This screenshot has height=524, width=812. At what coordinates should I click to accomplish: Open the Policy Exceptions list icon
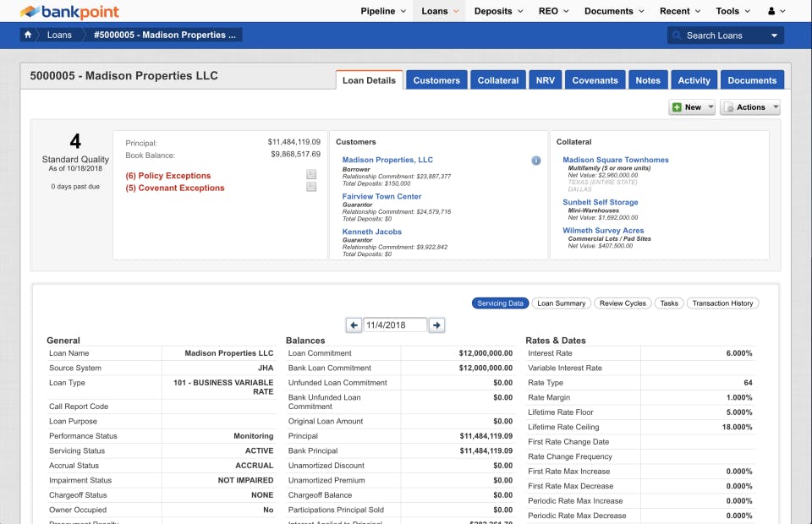[x=311, y=174]
